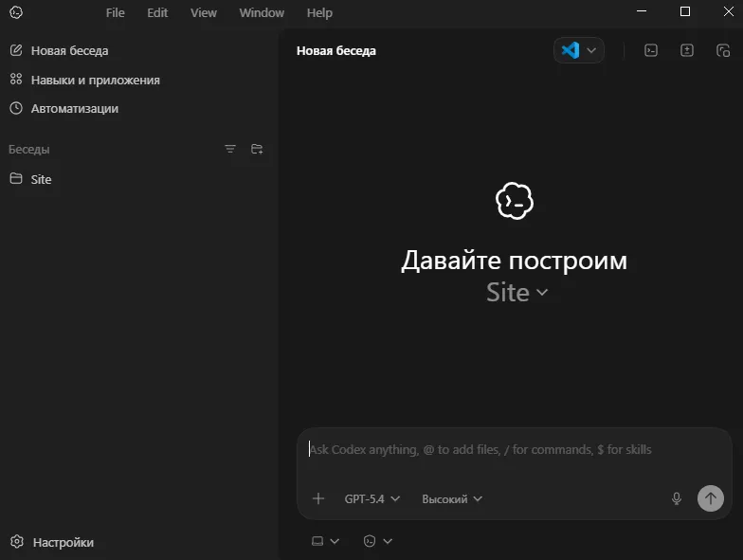Open the Высокий reasoning level dropdown
Viewport: 743px width, 560px height.
452,498
